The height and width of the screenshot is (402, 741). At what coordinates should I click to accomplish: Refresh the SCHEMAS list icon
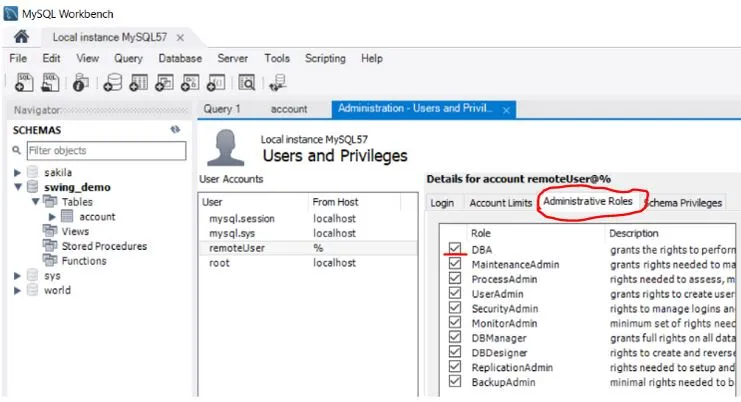pyautogui.click(x=175, y=129)
